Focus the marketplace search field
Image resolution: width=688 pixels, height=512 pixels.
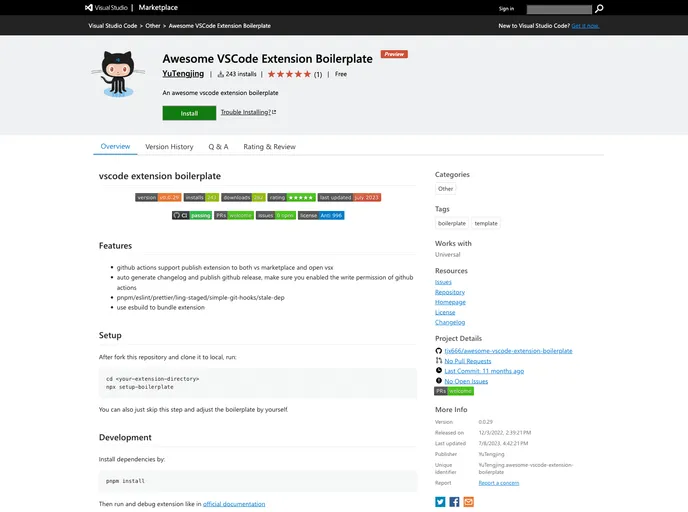[x=559, y=9]
